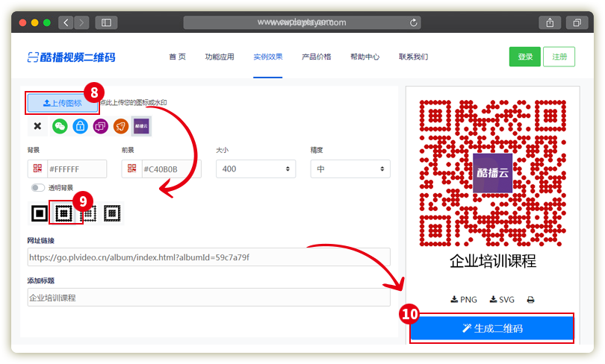
Task: Expand the 精度 precision dropdown
Action: coord(350,169)
